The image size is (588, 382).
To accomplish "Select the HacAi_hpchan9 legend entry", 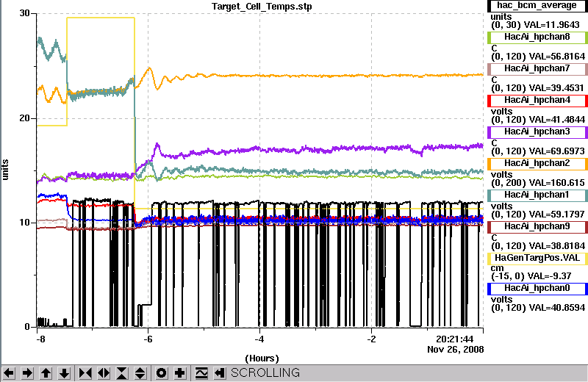I will [x=537, y=227].
